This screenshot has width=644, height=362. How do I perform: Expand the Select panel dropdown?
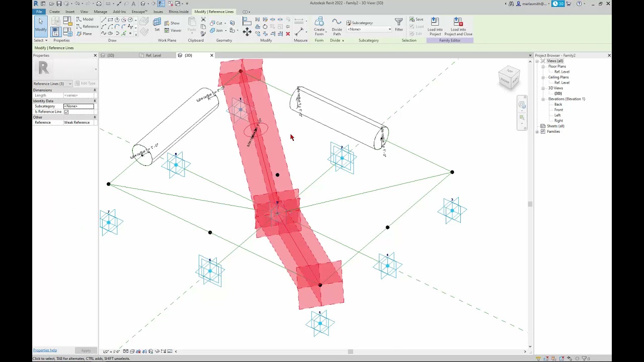coord(40,40)
